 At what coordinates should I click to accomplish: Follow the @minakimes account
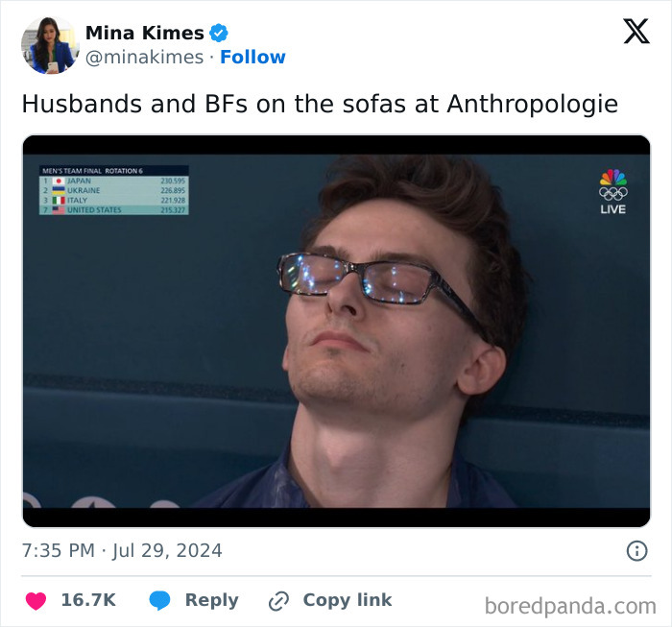tap(252, 57)
